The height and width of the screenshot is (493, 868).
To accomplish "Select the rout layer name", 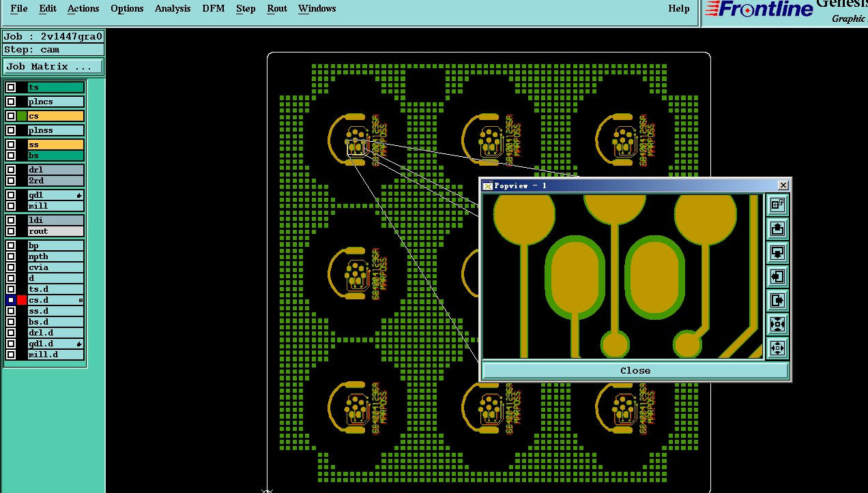I will coord(56,231).
